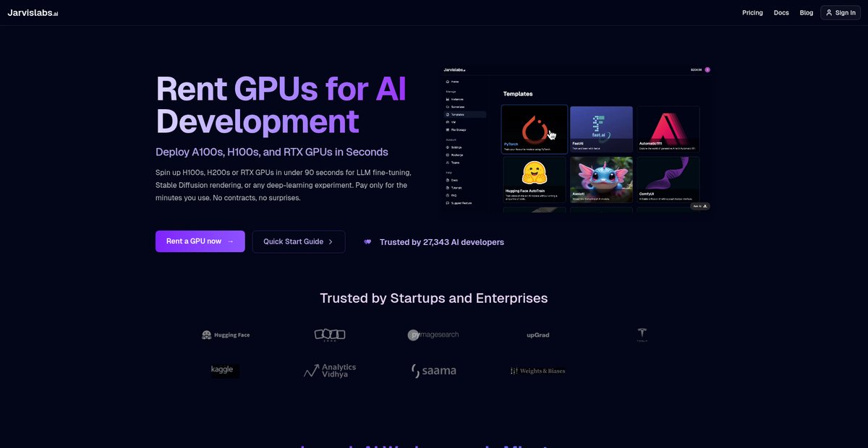This screenshot has width=868, height=448.
Task: Click the upGrad logo
Action: click(538, 335)
